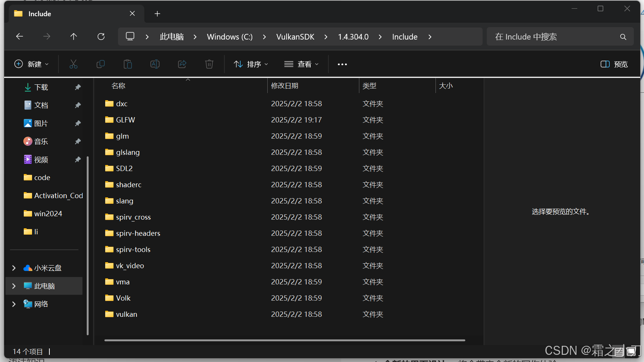
Task: Click the Share icon in toolbar
Action: click(182, 64)
